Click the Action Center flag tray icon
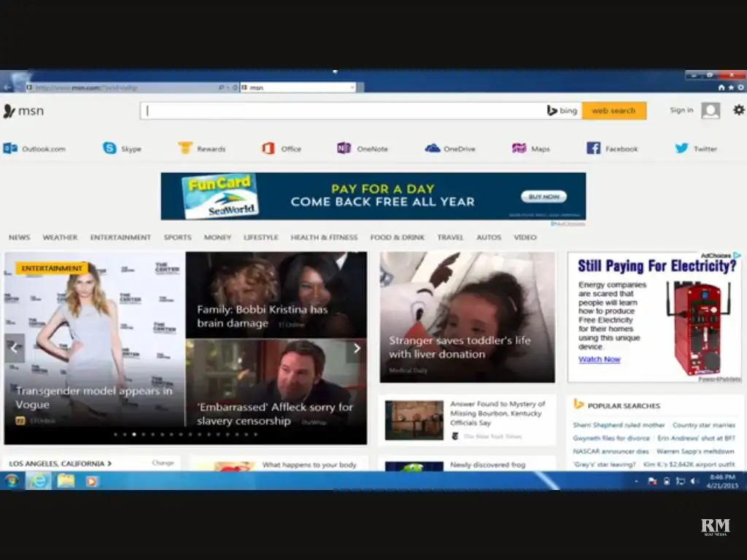The image size is (747, 560). click(652, 481)
